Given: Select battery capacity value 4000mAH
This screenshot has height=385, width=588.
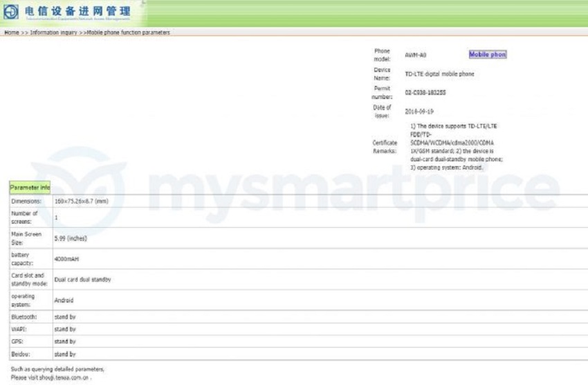Looking at the screenshot, I should (x=66, y=259).
